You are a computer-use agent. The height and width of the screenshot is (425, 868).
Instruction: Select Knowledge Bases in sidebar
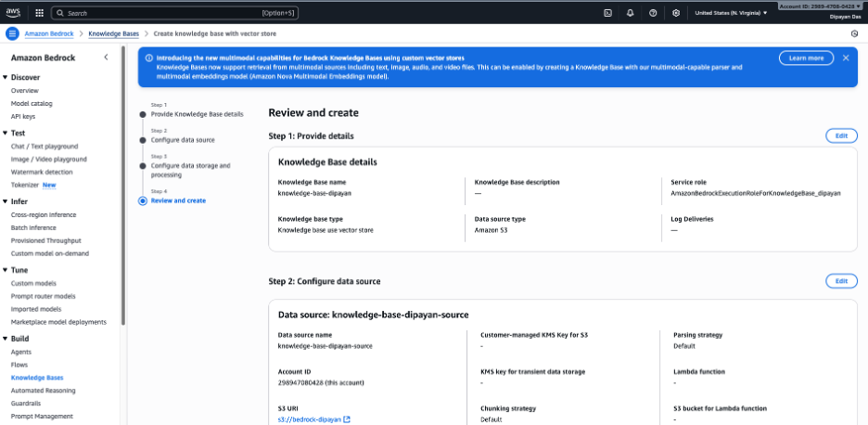pyautogui.click(x=37, y=378)
